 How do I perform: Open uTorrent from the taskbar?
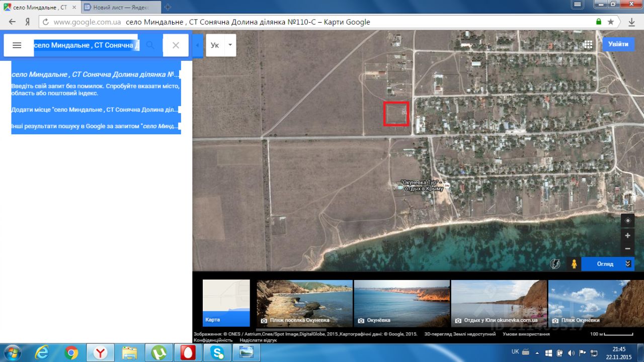(x=159, y=353)
